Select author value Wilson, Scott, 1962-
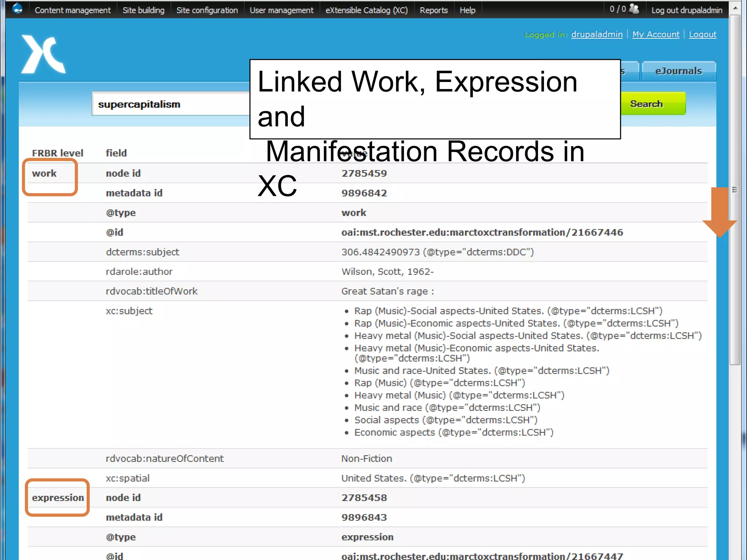 [387, 272]
